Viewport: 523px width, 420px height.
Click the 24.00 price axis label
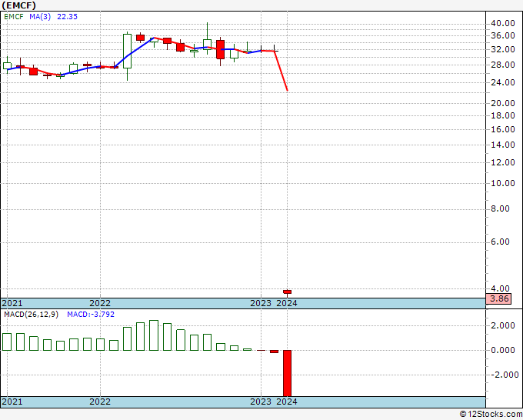[x=503, y=82]
